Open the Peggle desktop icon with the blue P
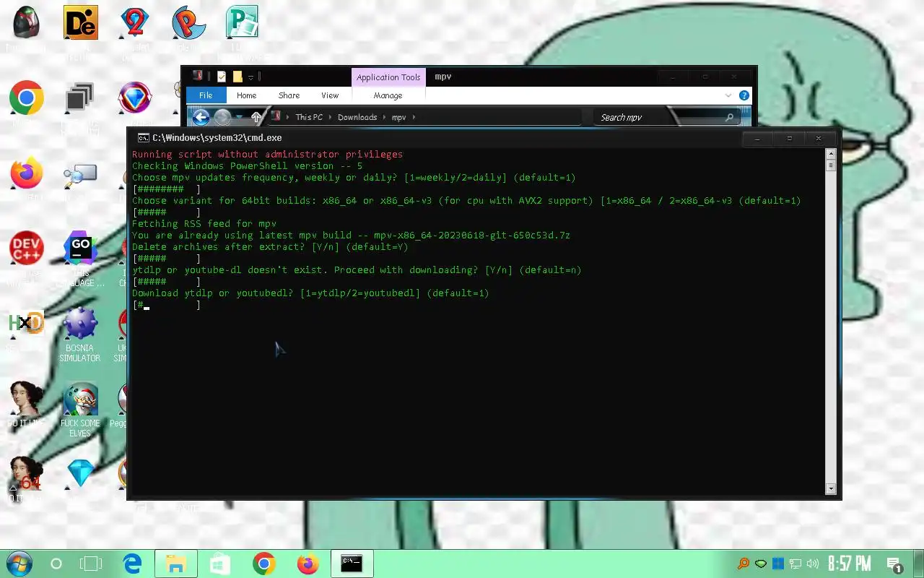The image size is (924, 578). point(188,23)
